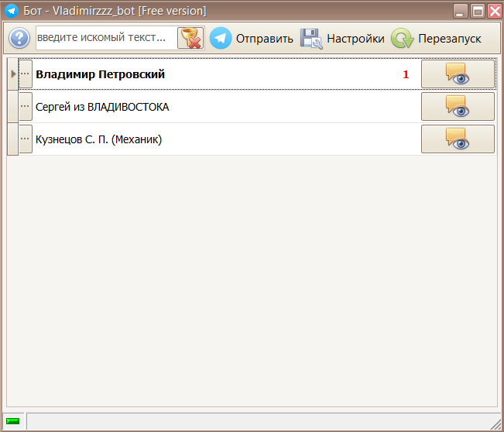The image size is (504, 432).
Task: View messages of Владимир Петровский
Action: 458,74
